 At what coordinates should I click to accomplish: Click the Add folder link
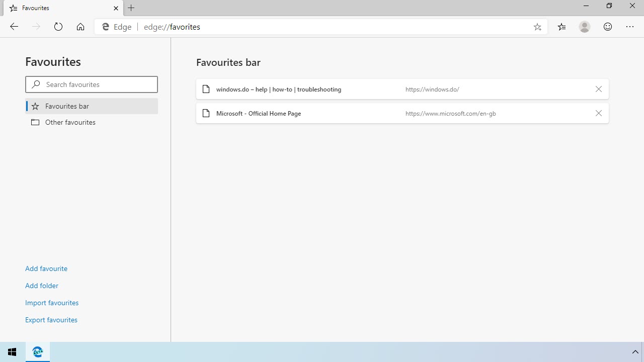tap(42, 286)
